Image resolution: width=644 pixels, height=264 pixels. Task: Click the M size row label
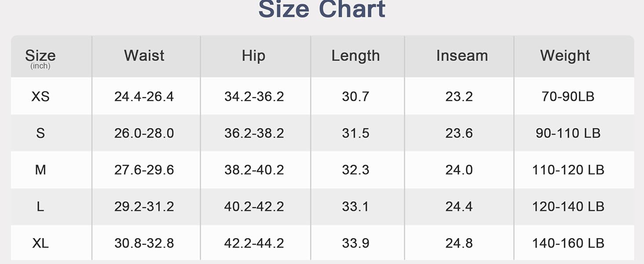[x=40, y=170]
